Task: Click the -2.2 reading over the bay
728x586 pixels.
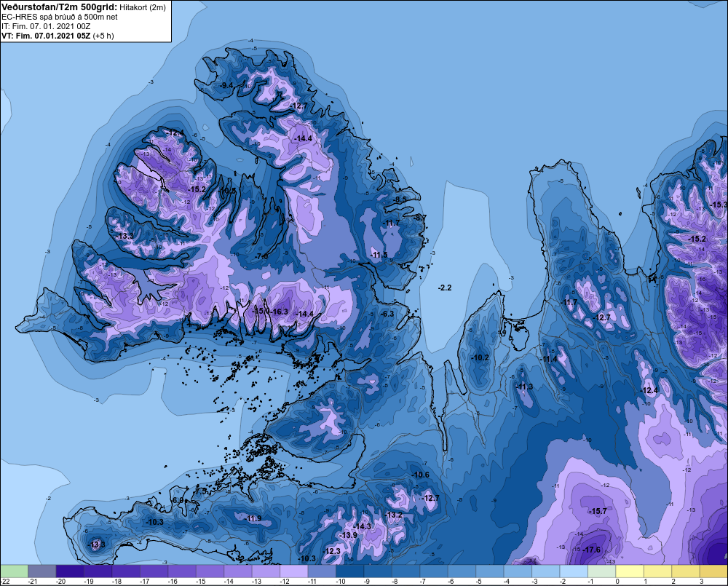Action: 445,288
